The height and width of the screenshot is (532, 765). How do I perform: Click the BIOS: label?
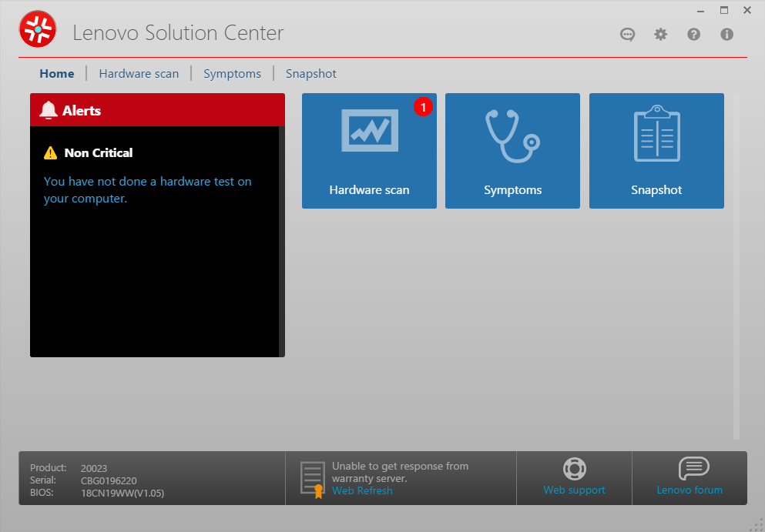[42, 493]
